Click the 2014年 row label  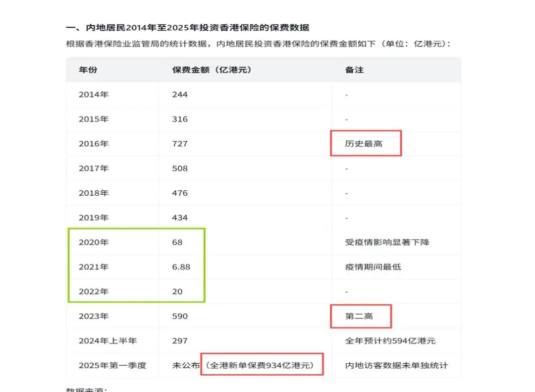tap(93, 94)
